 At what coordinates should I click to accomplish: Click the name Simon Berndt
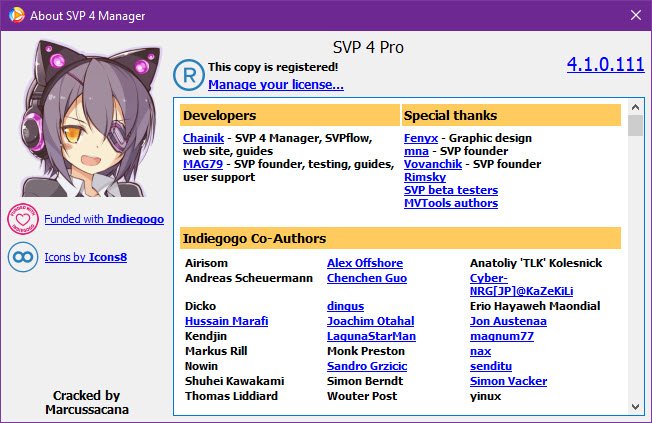[x=365, y=381]
